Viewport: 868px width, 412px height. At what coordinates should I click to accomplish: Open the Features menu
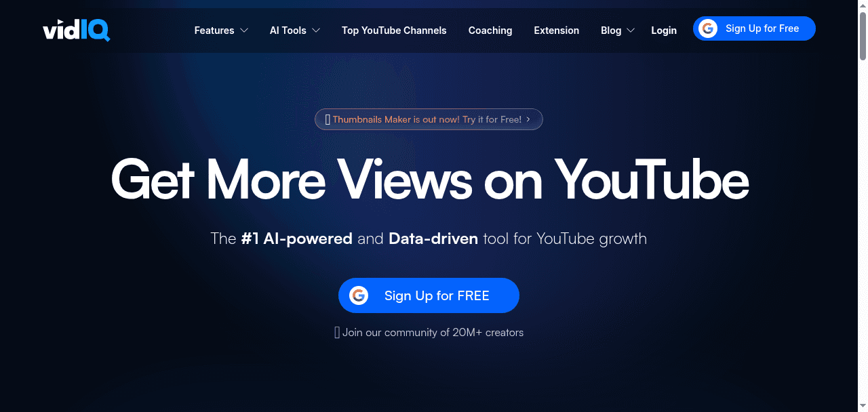[214, 30]
